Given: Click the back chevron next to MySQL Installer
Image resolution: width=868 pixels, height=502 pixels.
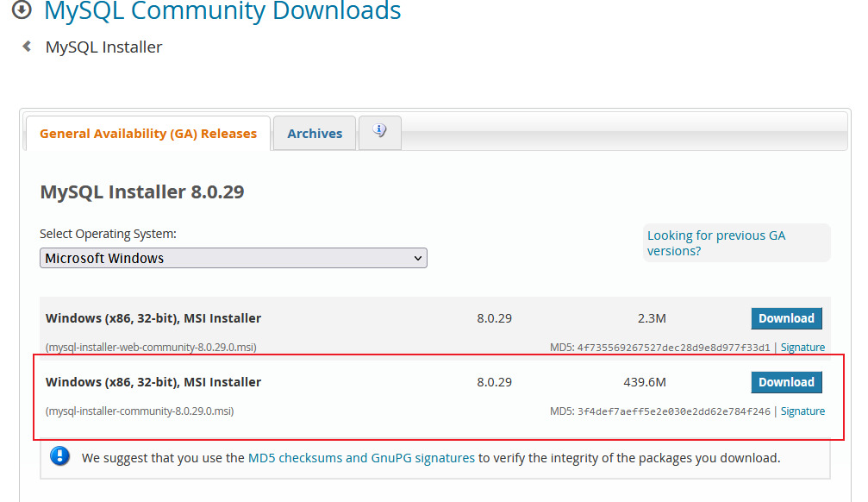Looking at the screenshot, I should (27, 47).
